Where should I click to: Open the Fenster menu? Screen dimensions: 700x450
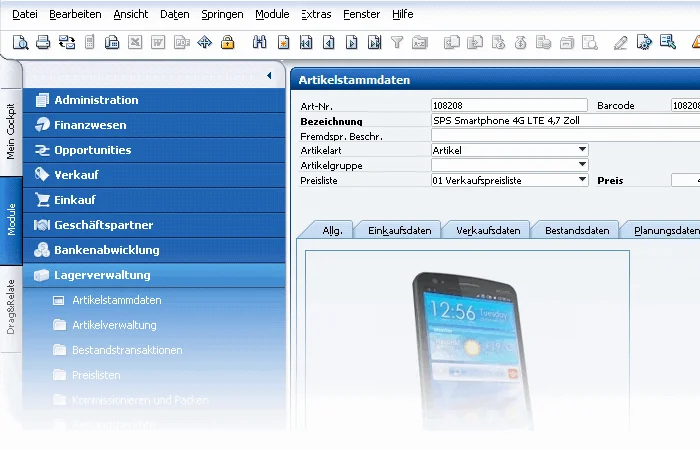(362, 14)
